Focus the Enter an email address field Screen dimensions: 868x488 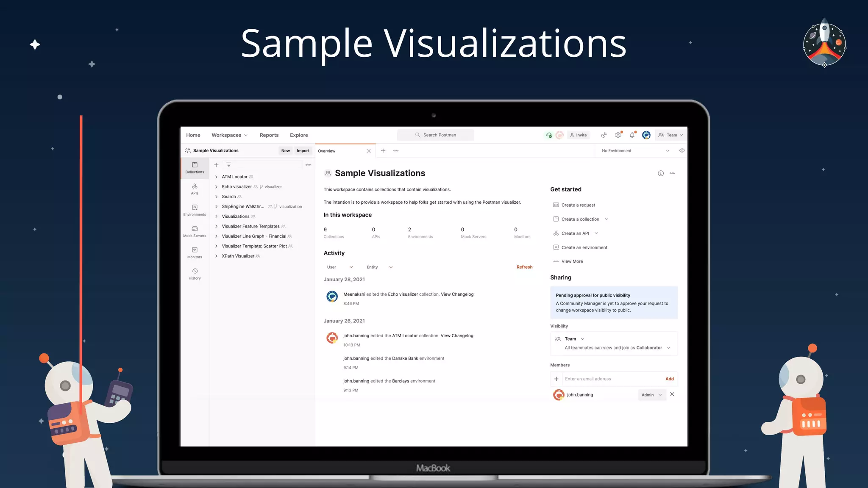(612, 379)
